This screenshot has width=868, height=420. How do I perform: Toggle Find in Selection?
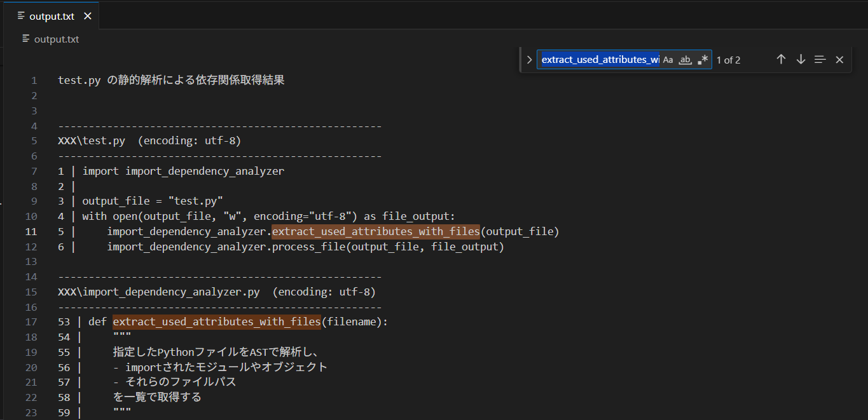click(820, 60)
